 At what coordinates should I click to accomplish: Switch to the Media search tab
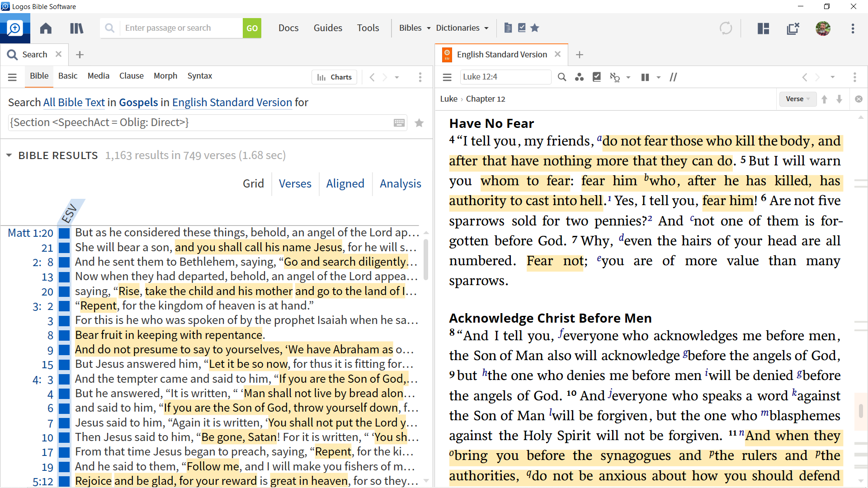[99, 76]
